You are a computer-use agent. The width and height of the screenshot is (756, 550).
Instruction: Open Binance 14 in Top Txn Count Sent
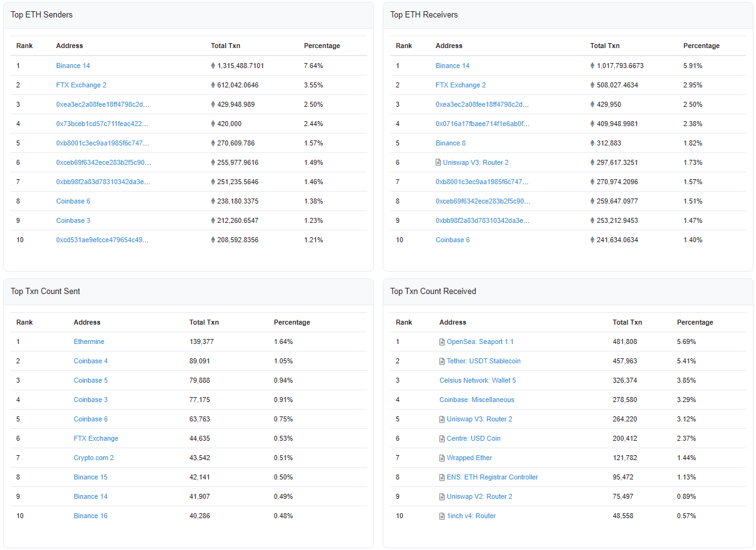click(91, 496)
